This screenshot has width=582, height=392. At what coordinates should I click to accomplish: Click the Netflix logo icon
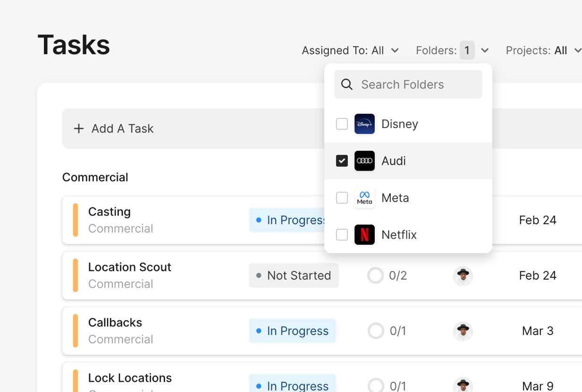coord(364,234)
